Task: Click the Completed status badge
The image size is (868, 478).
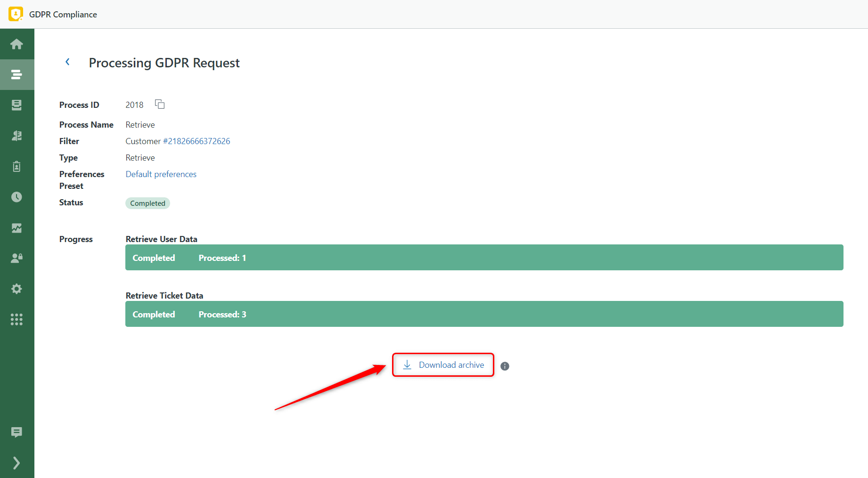Action: pos(147,203)
